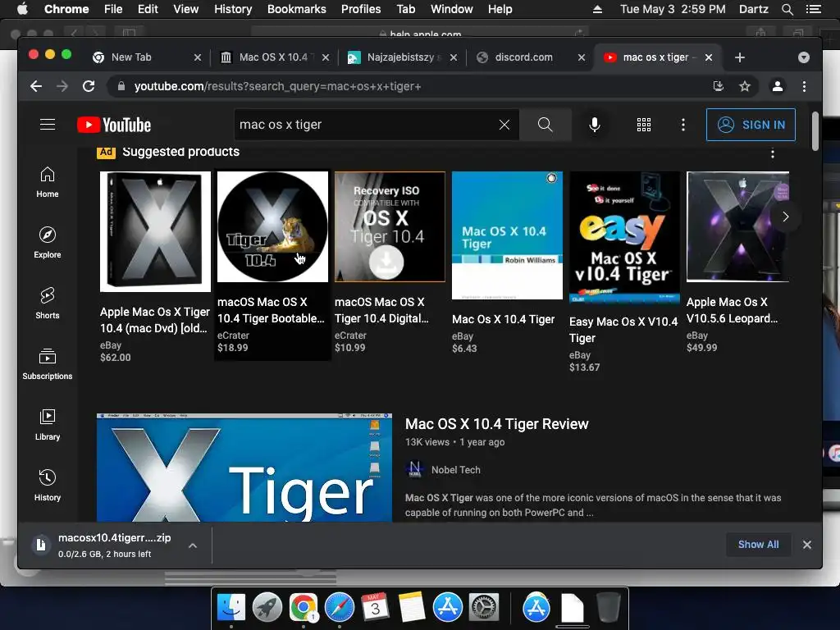Screen dimensions: 840x630
Task: Start voice search with the microphone
Action: pyautogui.click(x=594, y=125)
